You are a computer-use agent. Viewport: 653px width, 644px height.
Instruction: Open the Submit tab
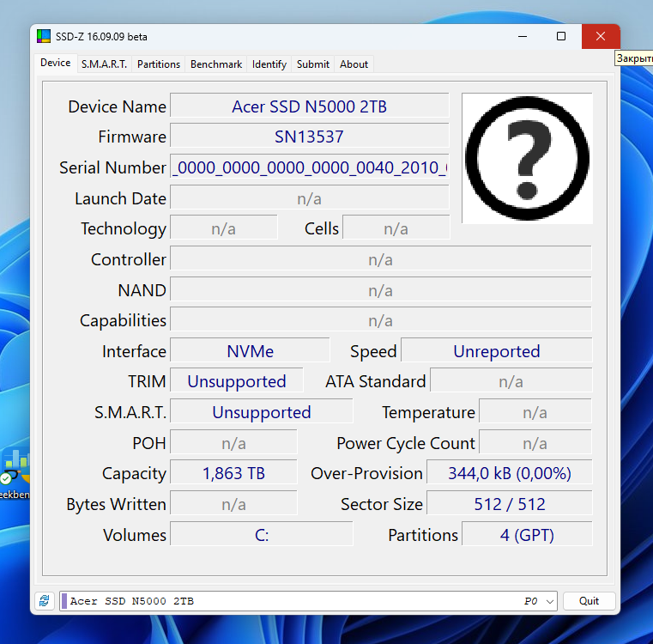point(312,64)
